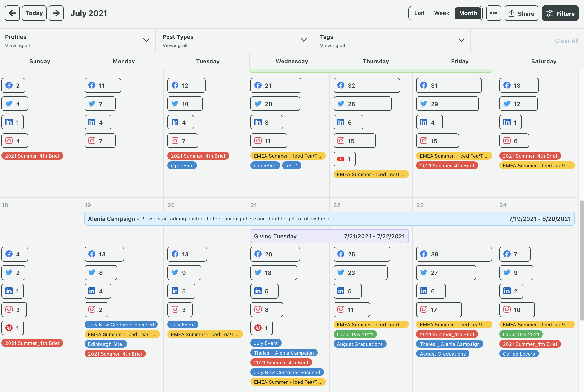584x392 pixels.
Task: Select the Pinterest post on Sunday July 18
Action: [12, 328]
